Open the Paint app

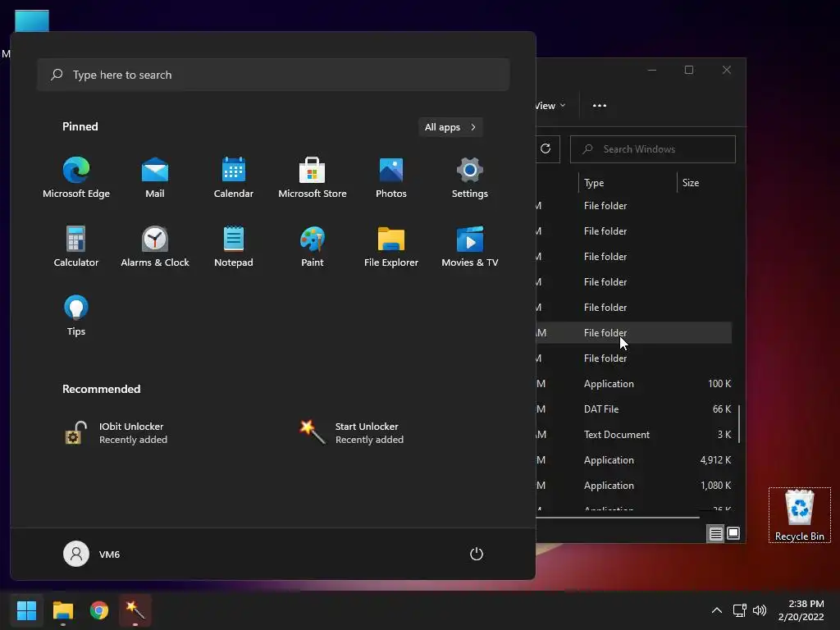tap(313, 247)
